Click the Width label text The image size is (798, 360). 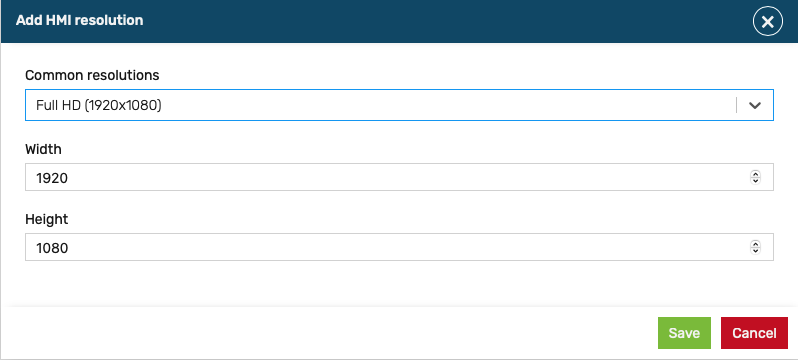tap(43, 149)
